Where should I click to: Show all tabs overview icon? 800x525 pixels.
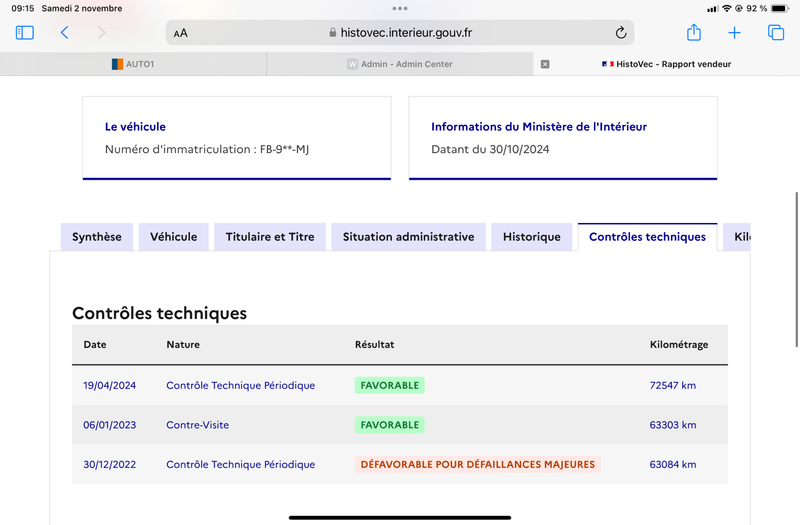click(776, 33)
